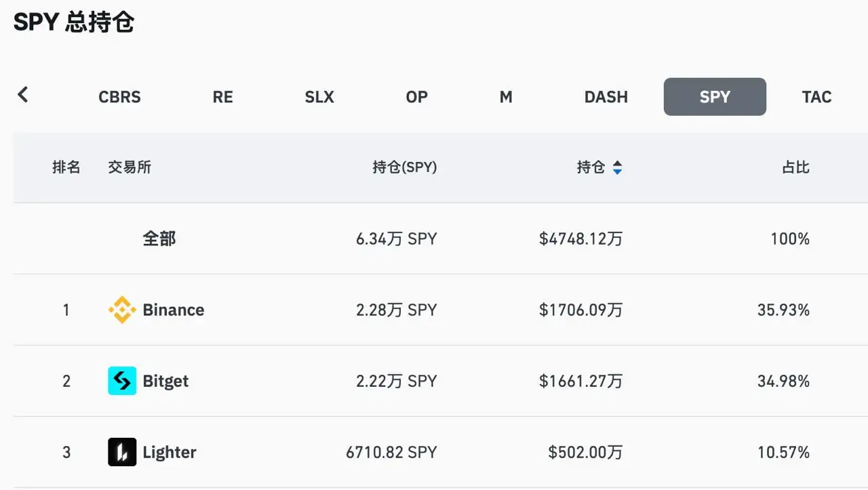The image size is (868, 490).
Task: Click the 35.93% share cell
Action: tap(784, 310)
